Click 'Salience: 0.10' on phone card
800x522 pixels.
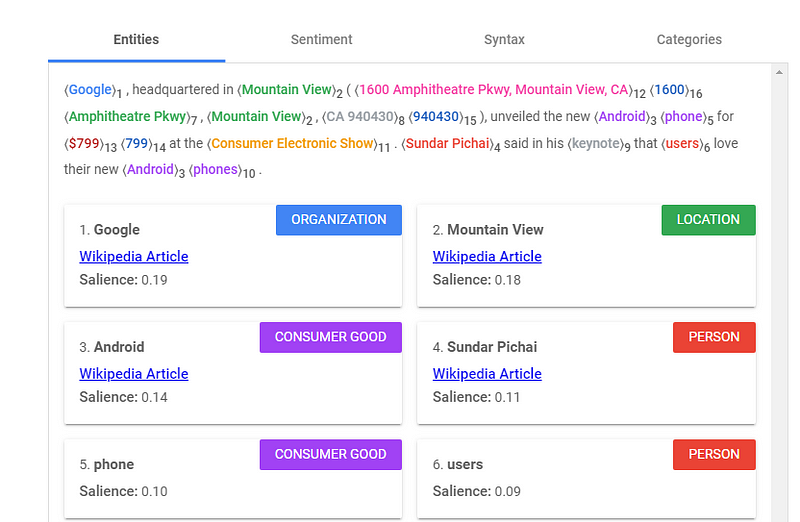(123, 491)
